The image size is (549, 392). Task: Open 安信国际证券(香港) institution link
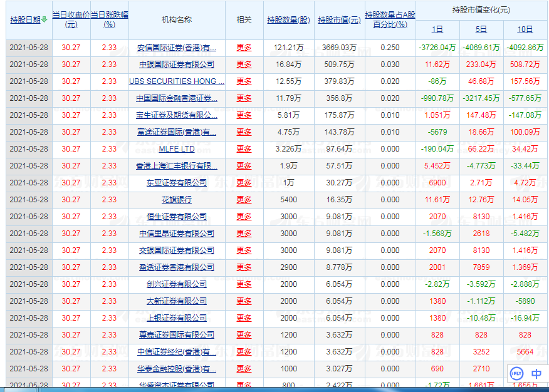[x=177, y=48]
